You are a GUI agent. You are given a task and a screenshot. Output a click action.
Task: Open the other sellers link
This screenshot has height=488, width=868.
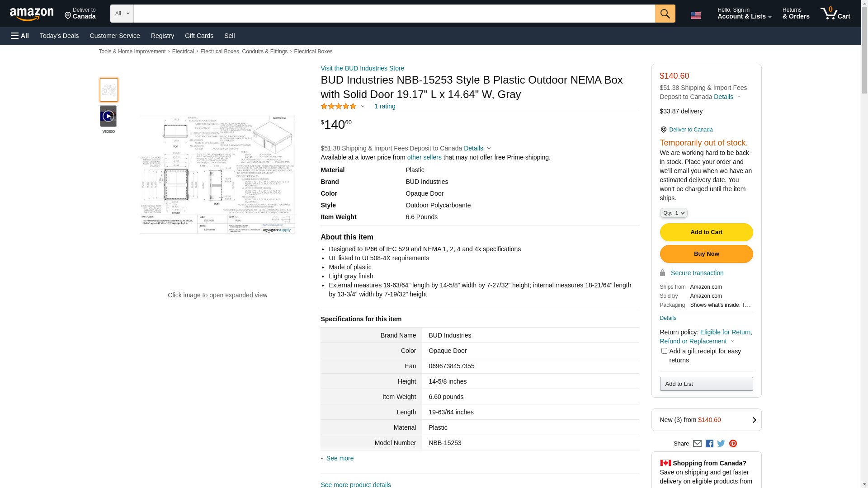coord(424,157)
